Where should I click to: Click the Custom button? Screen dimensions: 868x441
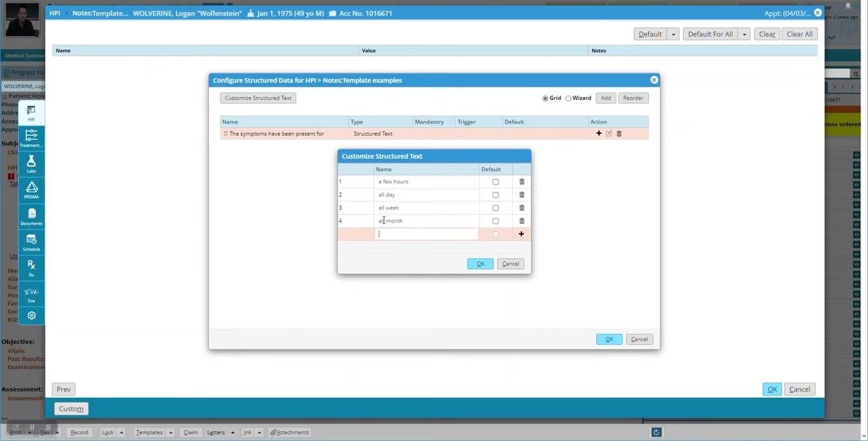[x=71, y=408]
